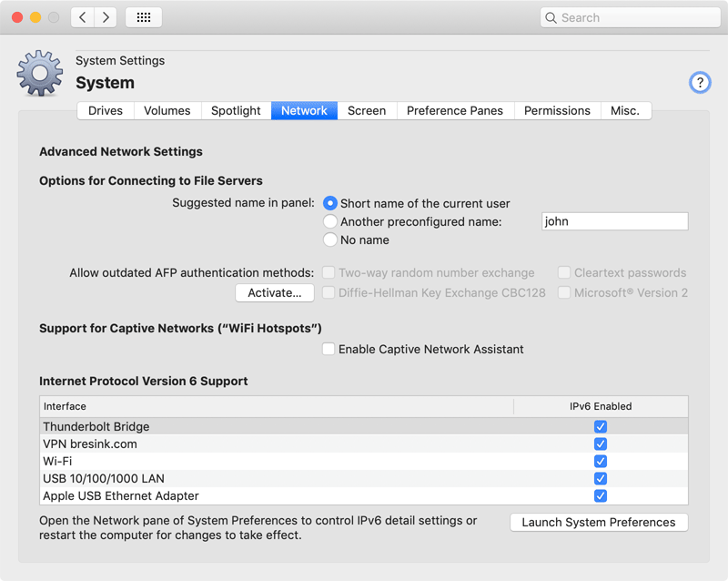The width and height of the screenshot is (728, 581).
Task: Select the Thunderbolt Bridge row
Action: pos(364,426)
